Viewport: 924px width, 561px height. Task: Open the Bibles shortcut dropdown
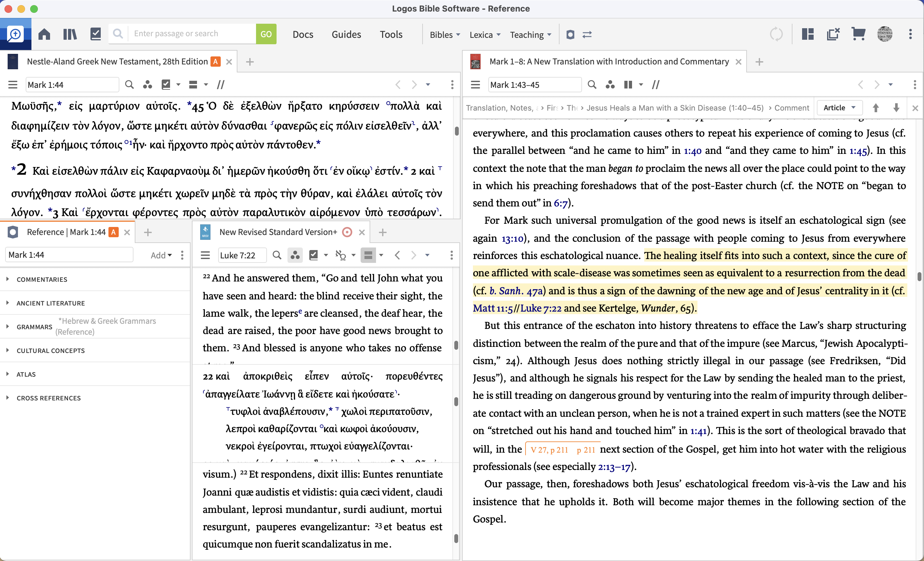pos(445,35)
